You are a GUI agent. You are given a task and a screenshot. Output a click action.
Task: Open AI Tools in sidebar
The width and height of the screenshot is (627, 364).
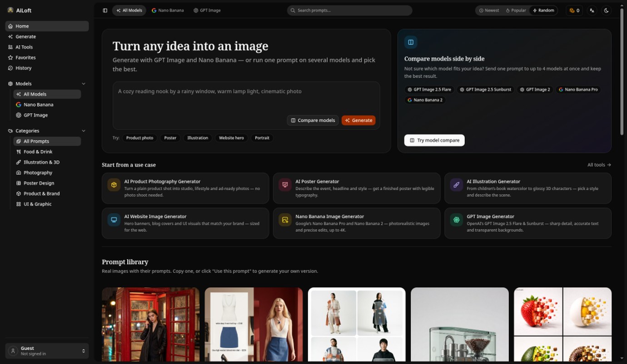click(47, 47)
